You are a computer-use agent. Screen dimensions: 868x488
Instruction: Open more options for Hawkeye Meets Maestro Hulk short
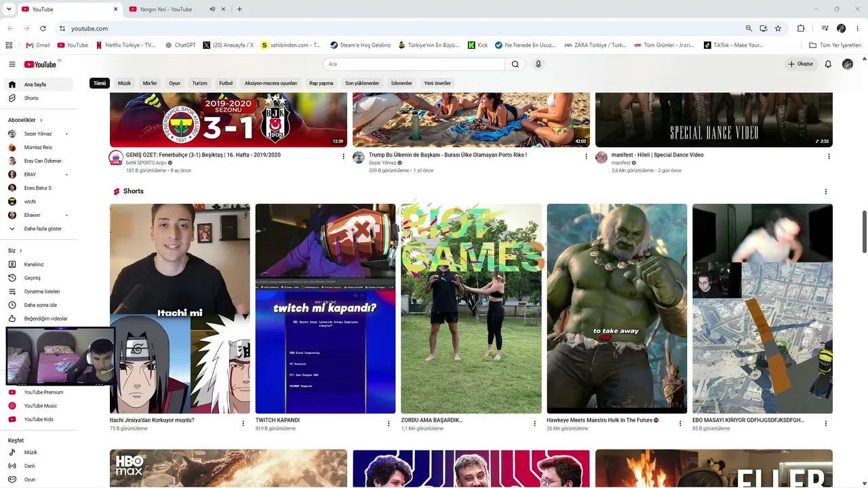click(680, 424)
